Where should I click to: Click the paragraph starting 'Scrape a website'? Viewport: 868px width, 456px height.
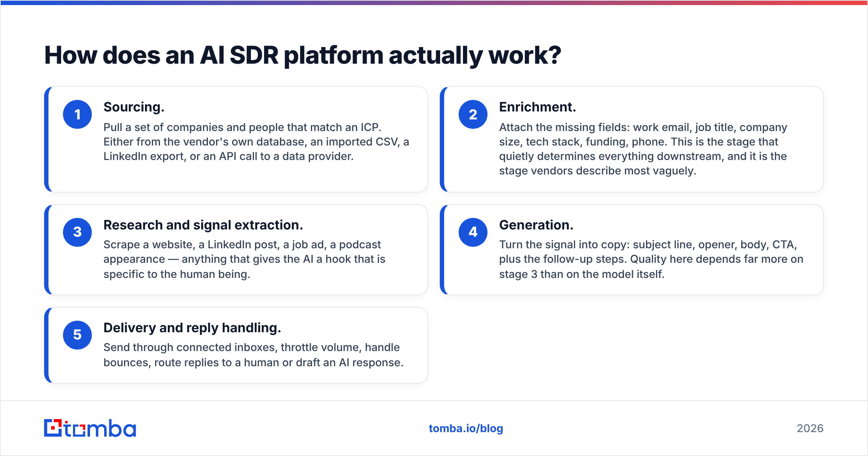[x=244, y=259]
